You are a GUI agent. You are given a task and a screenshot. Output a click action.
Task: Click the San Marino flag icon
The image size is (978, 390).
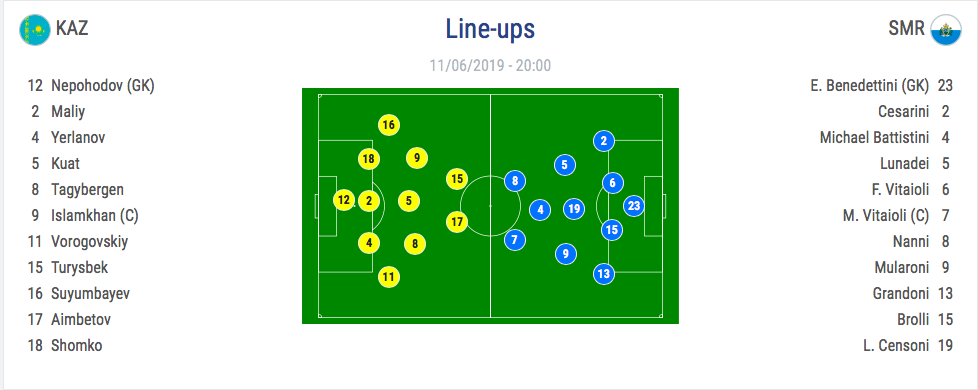[946, 29]
